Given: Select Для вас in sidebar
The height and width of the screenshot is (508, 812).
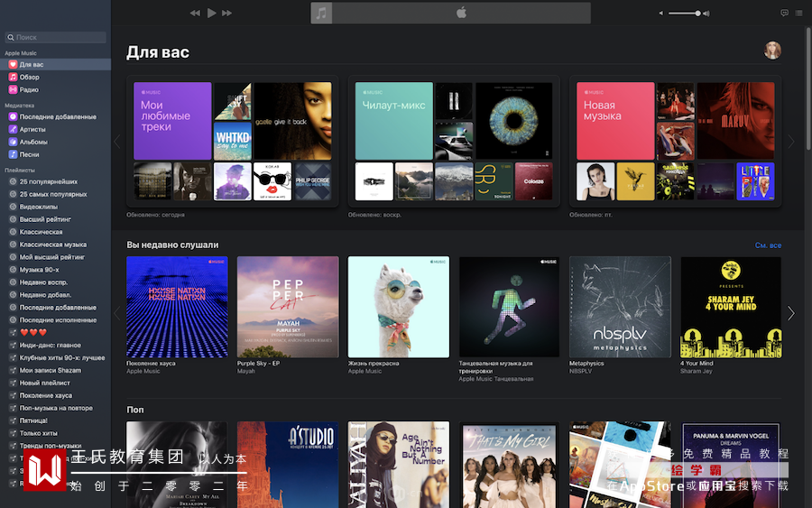Looking at the screenshot, I should 55,65.
